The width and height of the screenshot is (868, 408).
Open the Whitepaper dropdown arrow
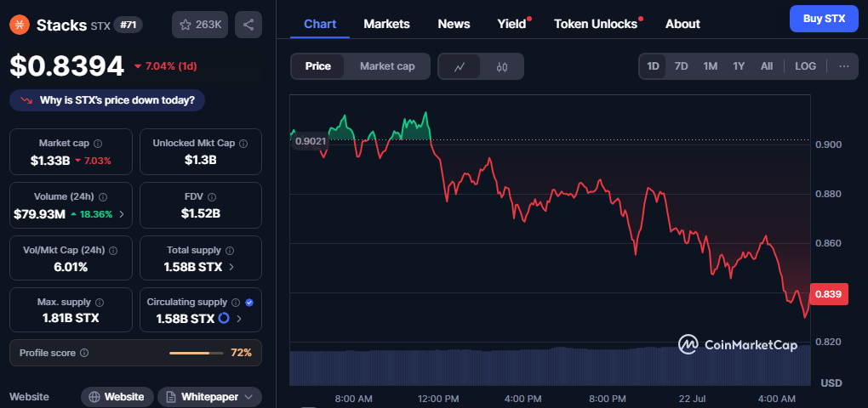248,397
